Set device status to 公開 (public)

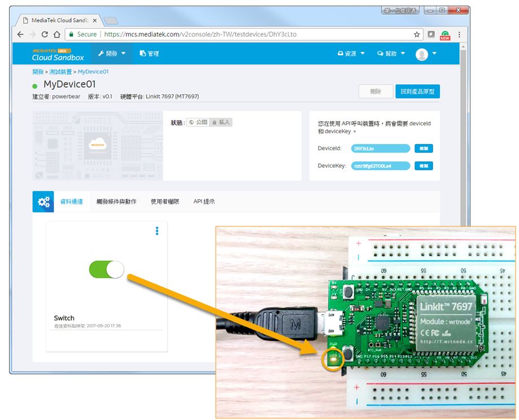pyautogui.click(x=198, y=122)
